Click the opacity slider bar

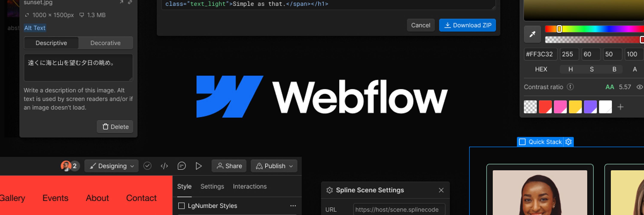(x=594, y=40)
